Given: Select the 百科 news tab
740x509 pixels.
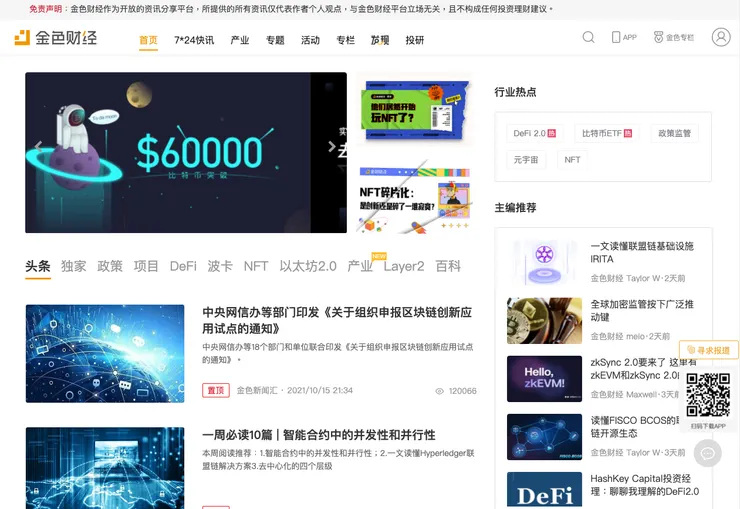Looking at the screenshot, I should pos(448,266).
